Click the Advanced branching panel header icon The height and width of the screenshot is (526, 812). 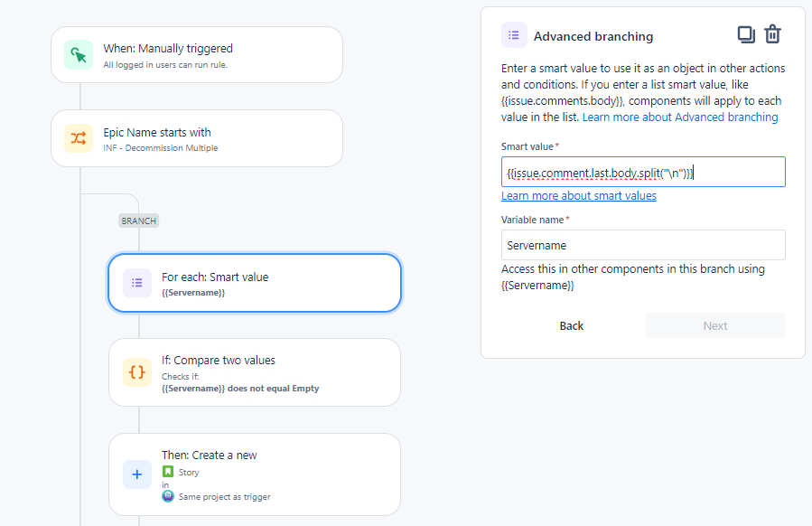514,36
